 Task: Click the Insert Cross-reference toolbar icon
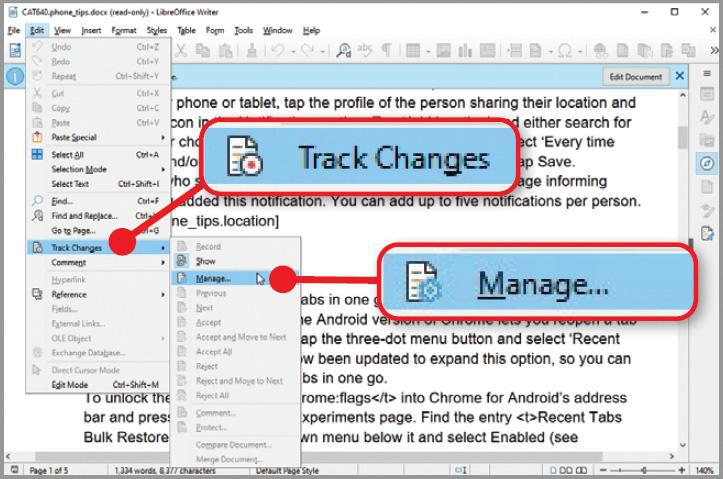click(688, 50)
